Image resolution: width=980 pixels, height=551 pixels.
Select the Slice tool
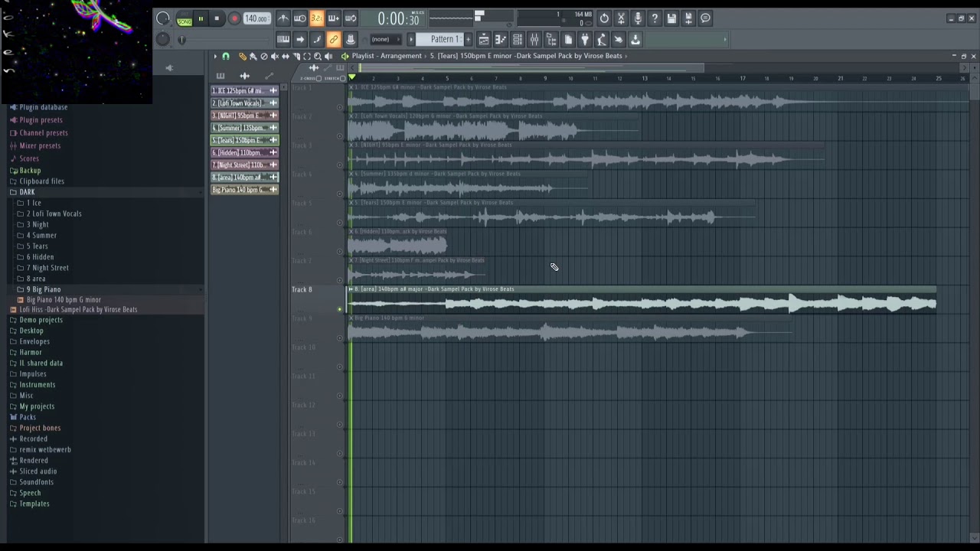coord(296,57)
